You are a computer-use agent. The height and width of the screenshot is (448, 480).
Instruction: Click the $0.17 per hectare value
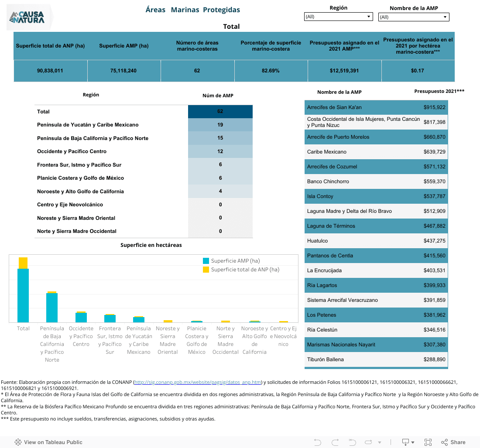417,71
